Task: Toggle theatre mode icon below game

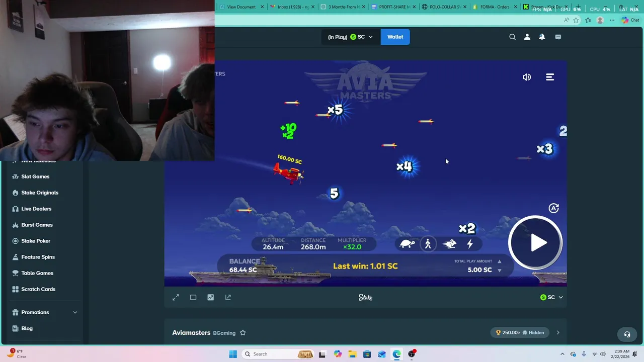Action: point(193,298)
